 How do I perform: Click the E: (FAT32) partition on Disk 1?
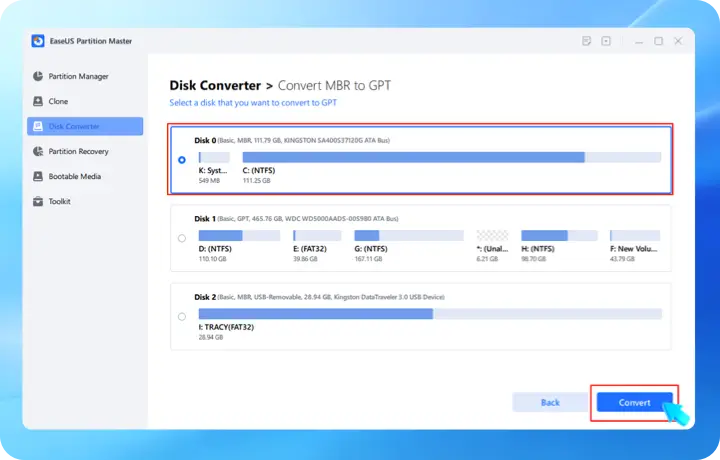coord(317,236)
